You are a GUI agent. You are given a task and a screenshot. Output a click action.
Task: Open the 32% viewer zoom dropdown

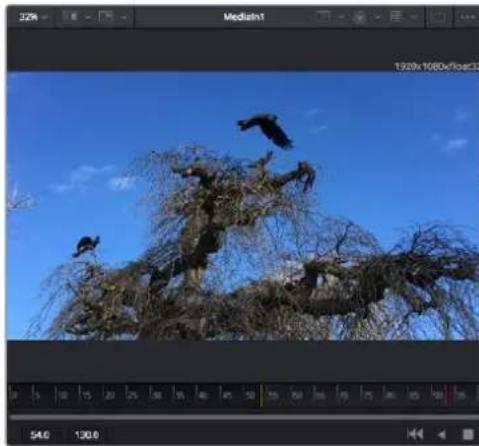point(33,17)
